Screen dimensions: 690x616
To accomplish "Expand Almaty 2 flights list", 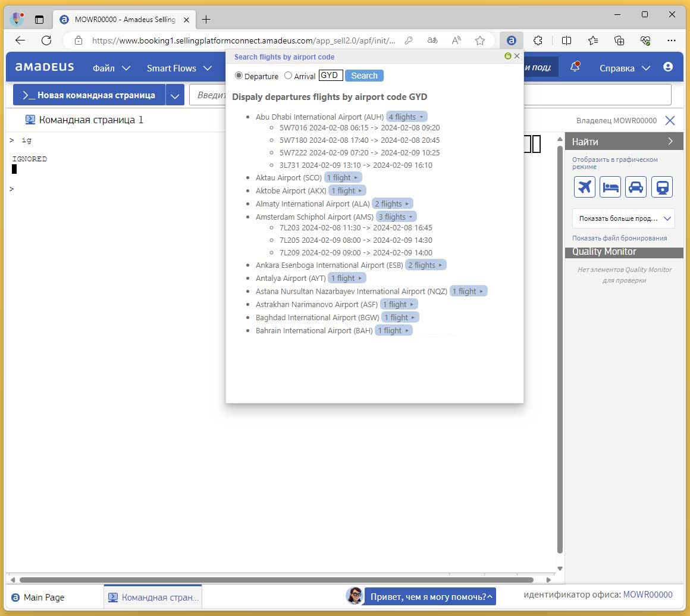I will pyautogui.click(x=392, y=204).
